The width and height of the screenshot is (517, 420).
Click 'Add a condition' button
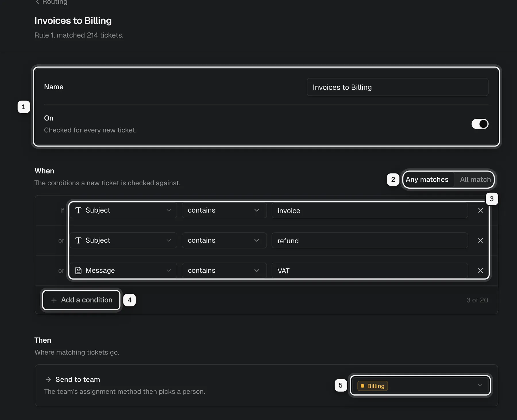[x=81, y=300]
